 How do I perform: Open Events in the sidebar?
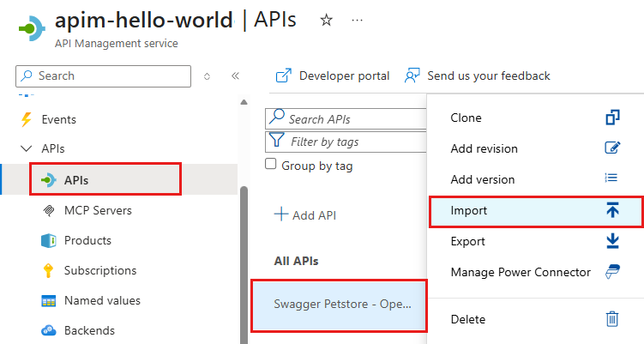click(x=58, y=119)
